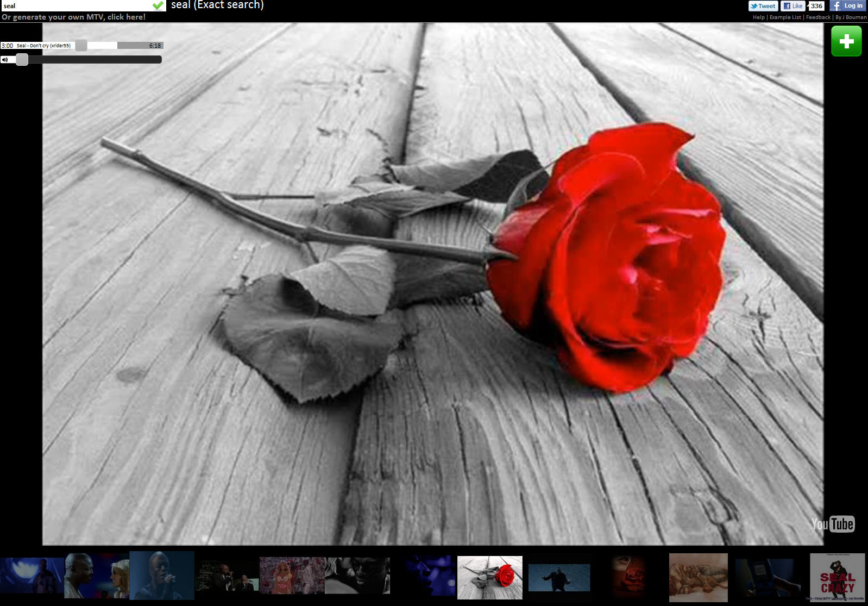Viewport: 868px width, 606px height.
Task: Select the first blue stage thumbnail
Action: (x=32, y=576)
